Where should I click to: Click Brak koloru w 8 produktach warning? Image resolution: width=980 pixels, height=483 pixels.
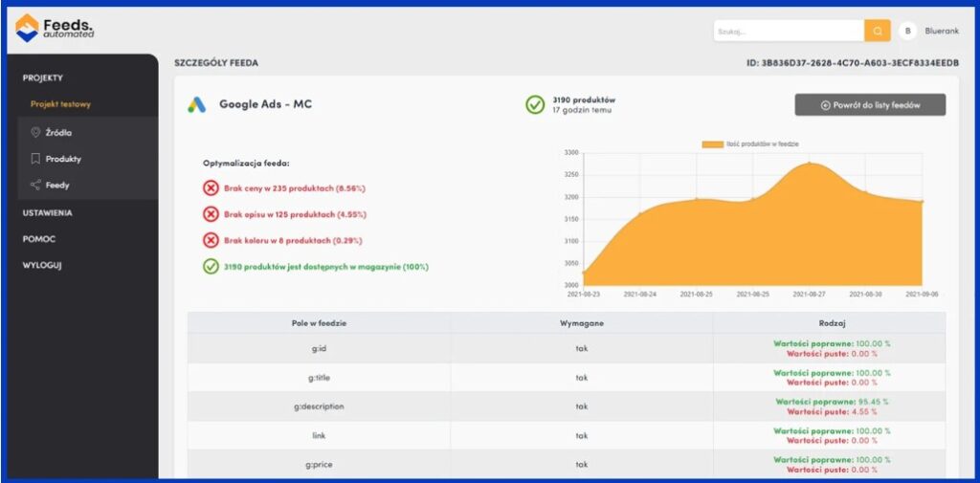pos(293,241)
